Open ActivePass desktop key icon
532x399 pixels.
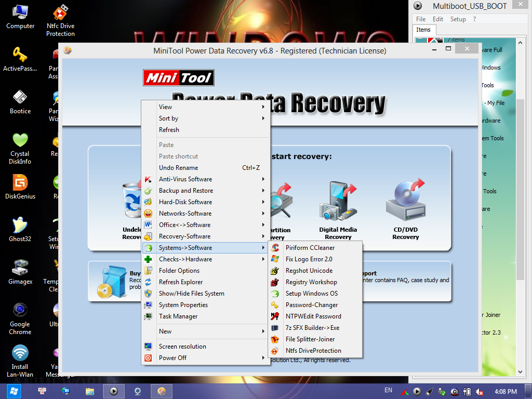pos(20,59)
